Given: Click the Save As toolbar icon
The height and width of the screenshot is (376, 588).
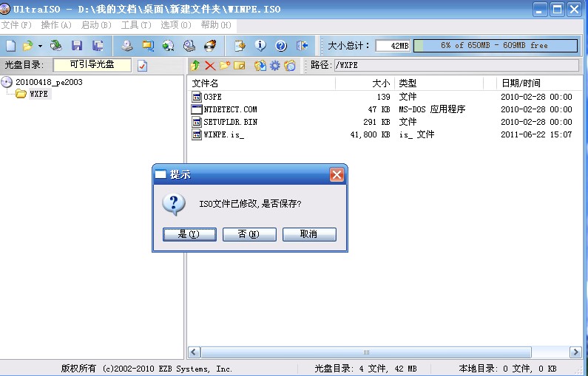Looking at the screenshot, I should [98, 46].
